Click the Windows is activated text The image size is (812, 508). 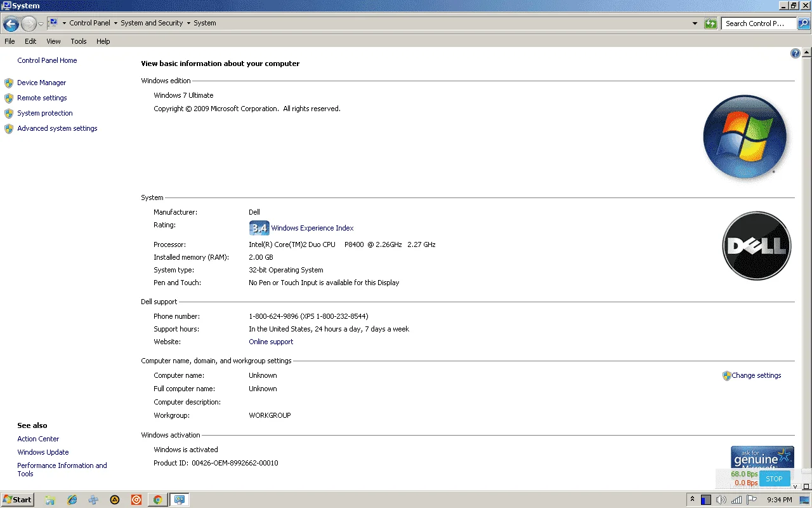[x=186, y=450]
